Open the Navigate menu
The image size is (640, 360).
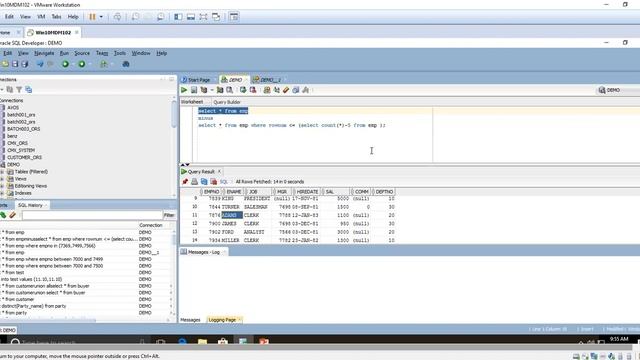[x=44, y=53]
